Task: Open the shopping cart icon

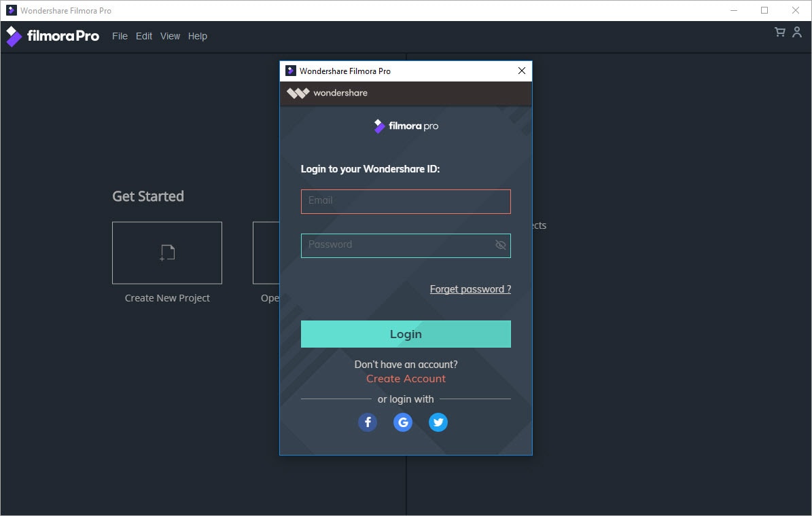Action: click(x=779, y=32)
